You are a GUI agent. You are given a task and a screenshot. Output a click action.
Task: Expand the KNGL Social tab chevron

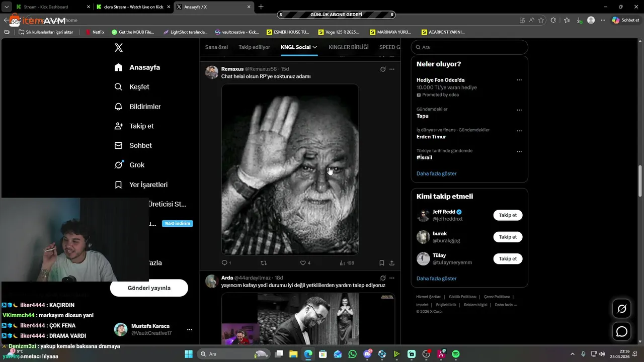click(x=315, y=47)
